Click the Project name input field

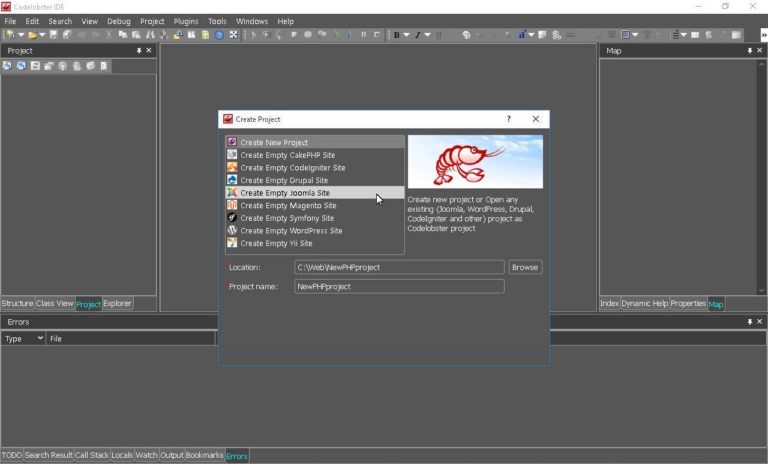click(399, 286)
